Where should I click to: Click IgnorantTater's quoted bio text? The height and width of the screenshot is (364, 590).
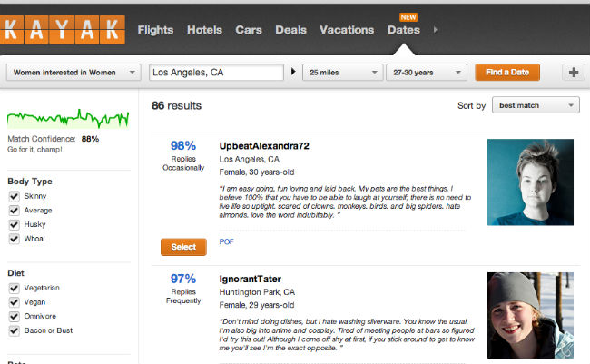click(x=347, y=335)
